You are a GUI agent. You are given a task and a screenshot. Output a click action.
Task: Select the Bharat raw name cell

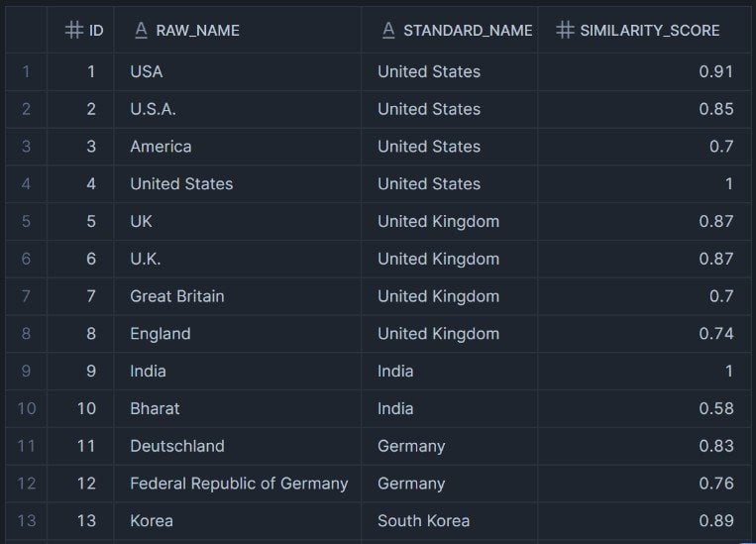(x=155, y=408)
